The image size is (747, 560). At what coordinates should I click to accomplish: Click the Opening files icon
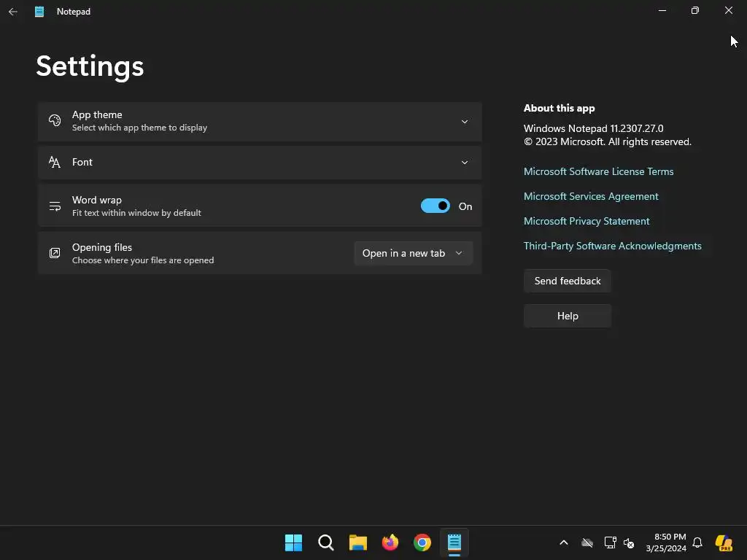(x=55, y=253)
